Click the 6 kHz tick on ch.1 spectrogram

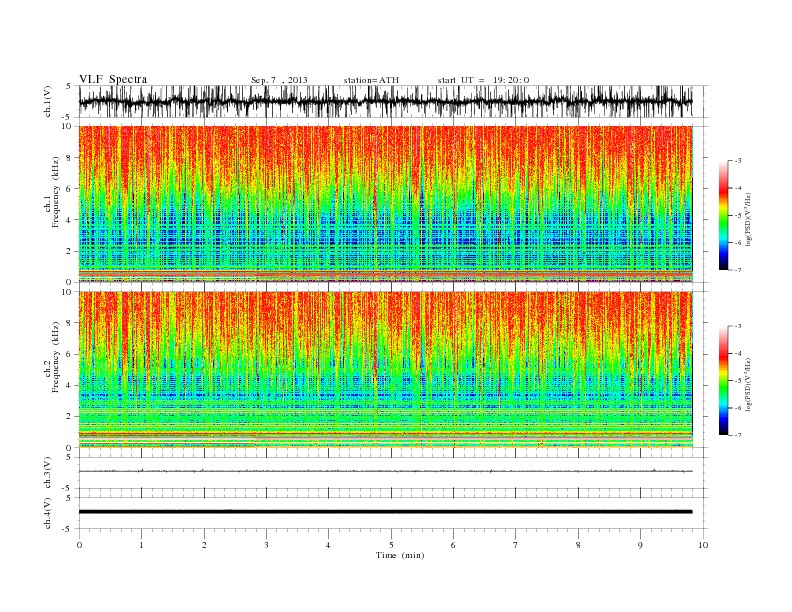70,189
